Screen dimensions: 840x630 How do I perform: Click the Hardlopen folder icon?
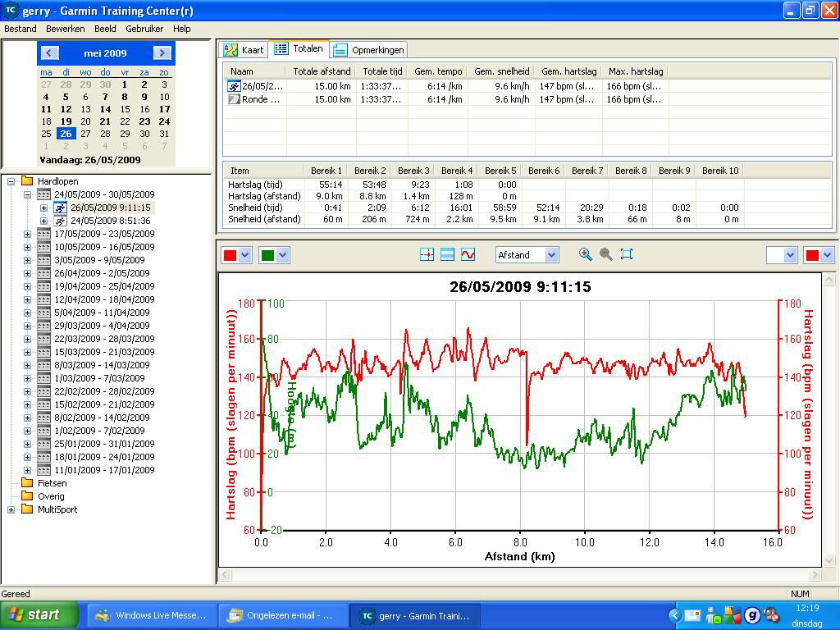click(27, 181)
